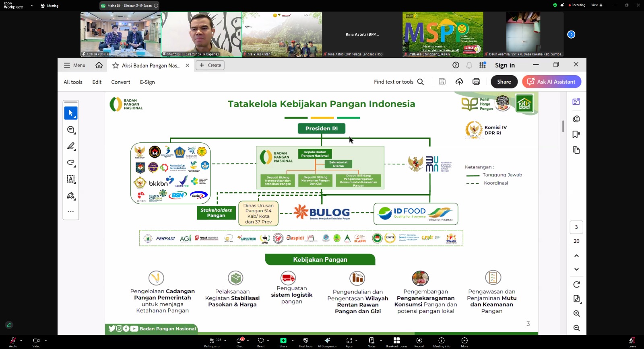Launch Ask AI Assistant
This screenshot has width=644, height=349.
[x=551, y=82]
